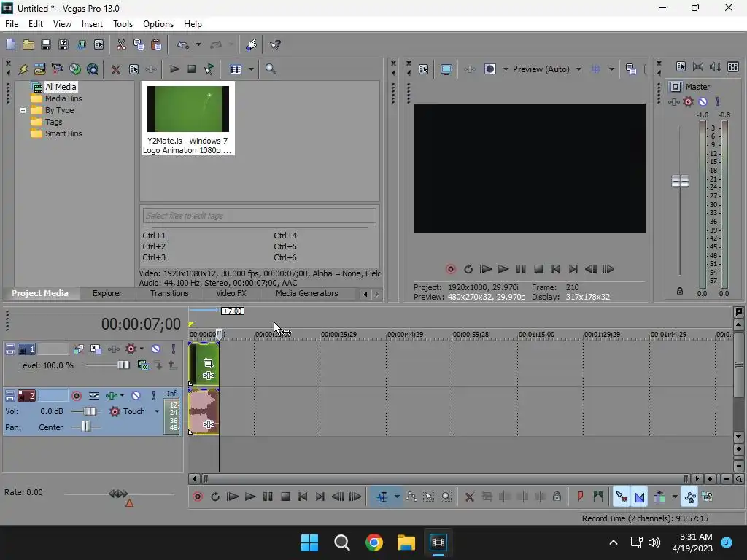The image size is (747, 560).
Task: Mute video track 1
Action: (x=156, y=349)
